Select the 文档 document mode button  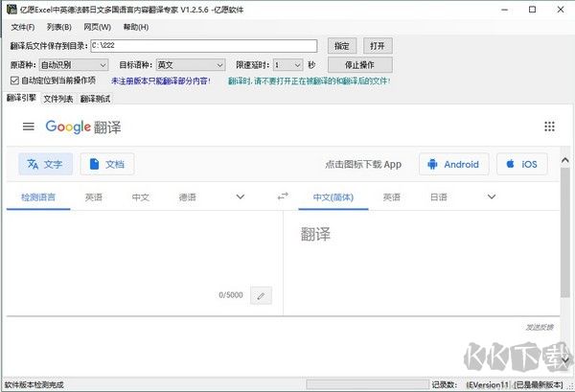click(107, 164)
